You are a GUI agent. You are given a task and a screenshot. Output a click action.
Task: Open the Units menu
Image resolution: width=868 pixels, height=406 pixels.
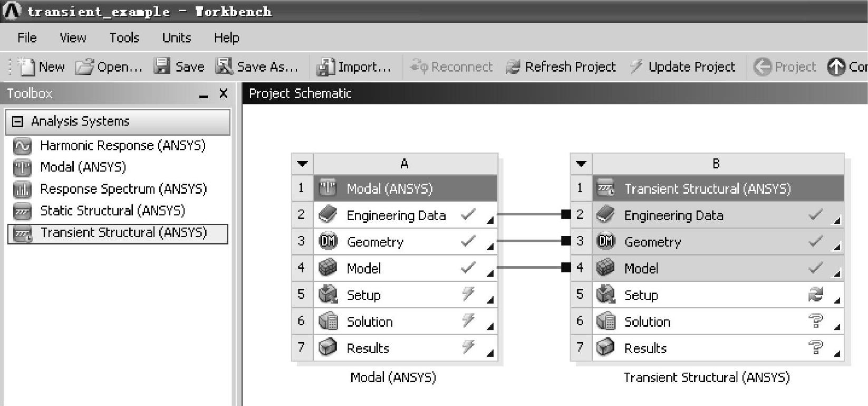click(x=177, y=37)
